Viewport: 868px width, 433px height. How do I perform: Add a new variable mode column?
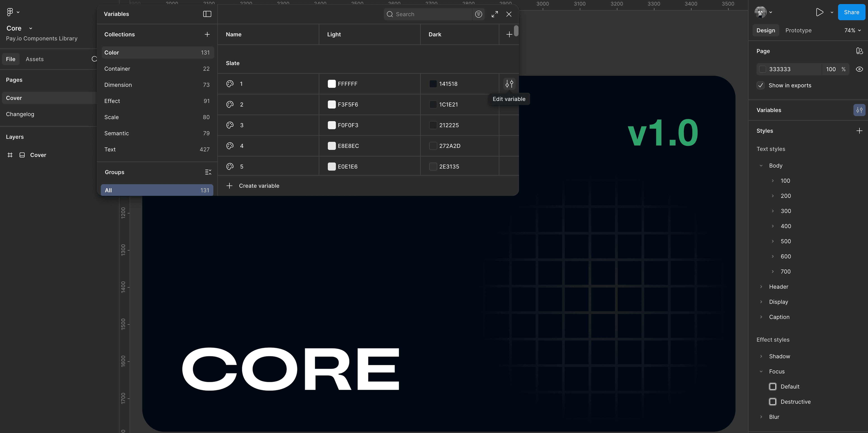[509, 34]
